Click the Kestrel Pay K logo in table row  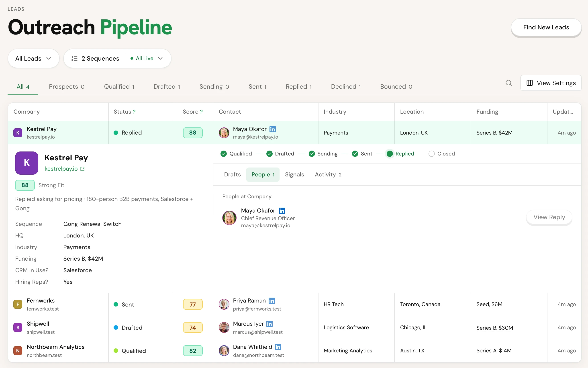[x=18, y=133]
